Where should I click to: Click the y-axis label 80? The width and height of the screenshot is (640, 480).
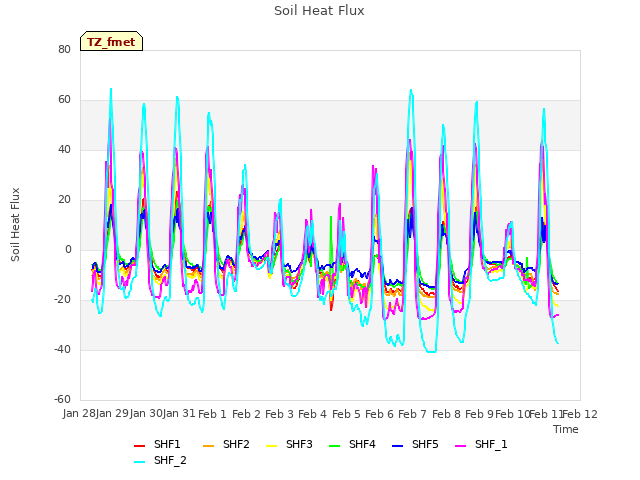[64, 49]
